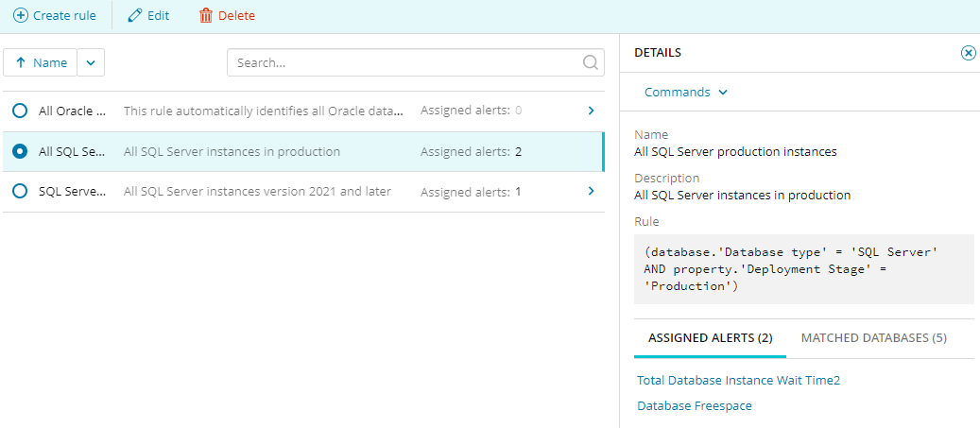The image size is (980, 428).
Task: Open the Total Database Instance Wait Time2 alert
Action: (738, 381)
